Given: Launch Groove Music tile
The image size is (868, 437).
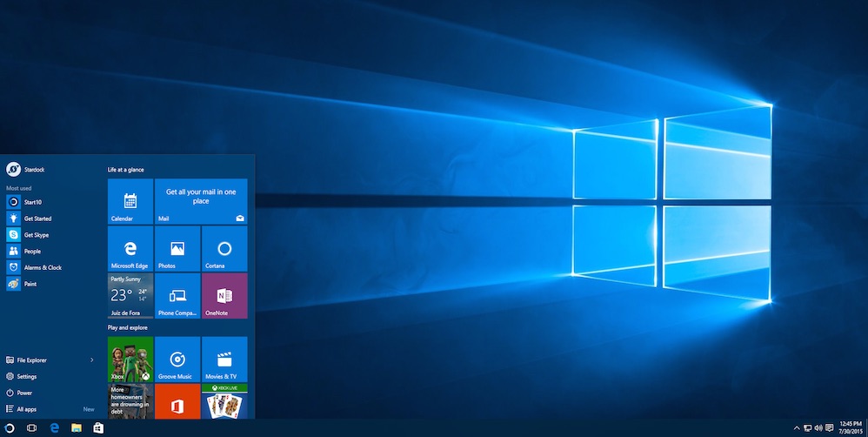Looking at the screenshot, I should click(177, 360).
